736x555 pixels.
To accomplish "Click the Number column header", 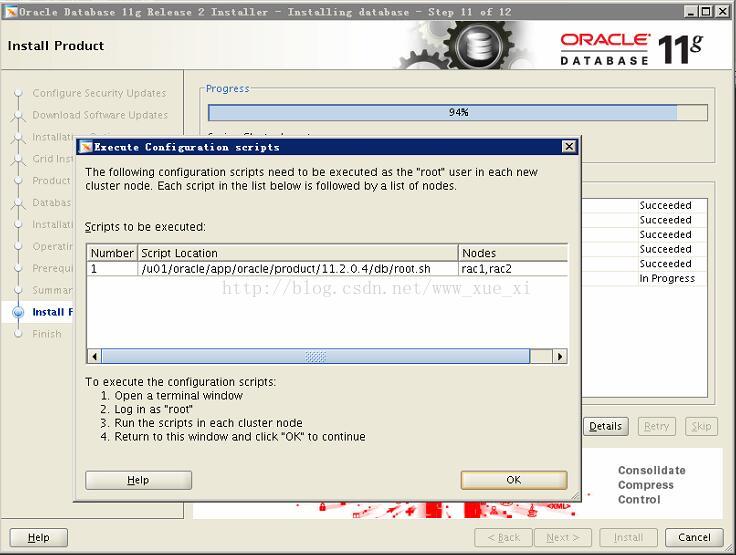I will click(x=112, y=253).
